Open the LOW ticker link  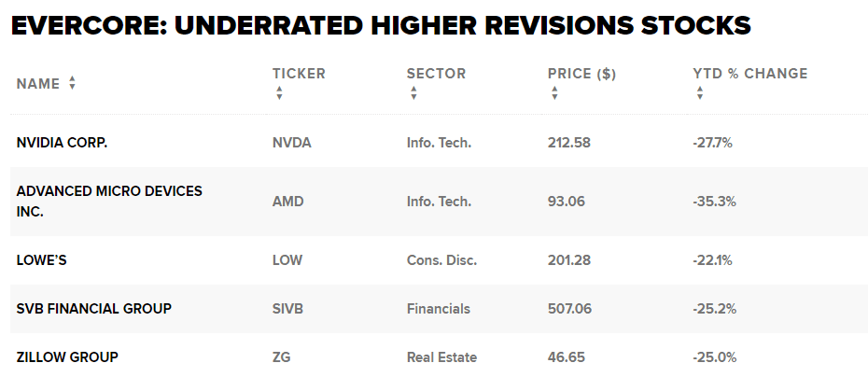click(x=287, y=260)
